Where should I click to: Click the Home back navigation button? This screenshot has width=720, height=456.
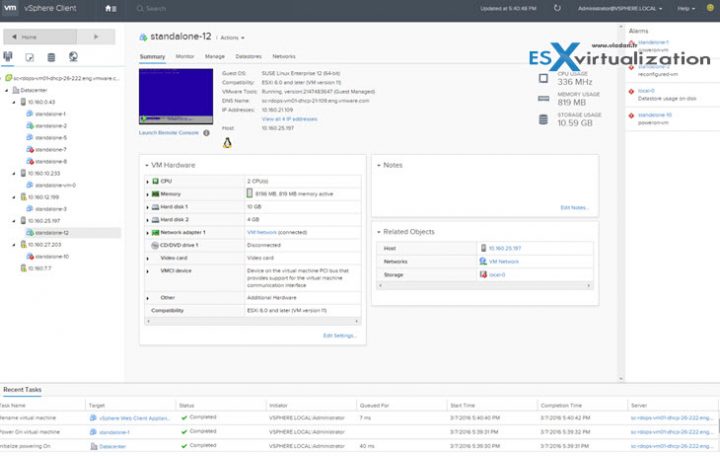click(x=40, y=37)
